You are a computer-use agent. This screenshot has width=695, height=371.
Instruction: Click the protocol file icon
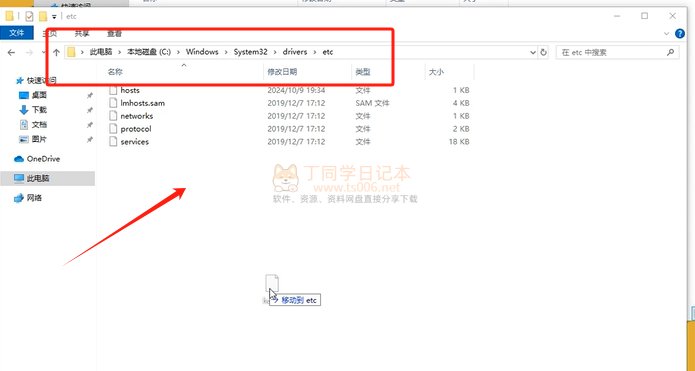[x=113, y=129]
